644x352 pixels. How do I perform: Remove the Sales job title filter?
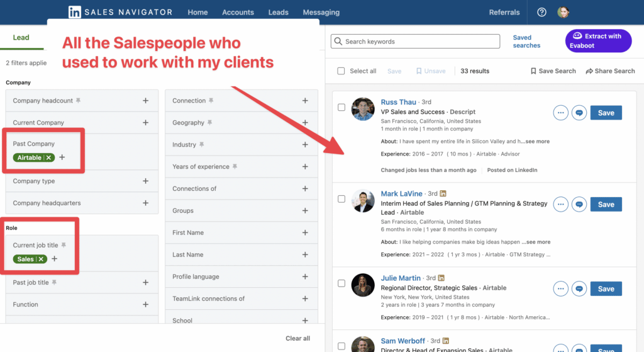click(41, 259)
